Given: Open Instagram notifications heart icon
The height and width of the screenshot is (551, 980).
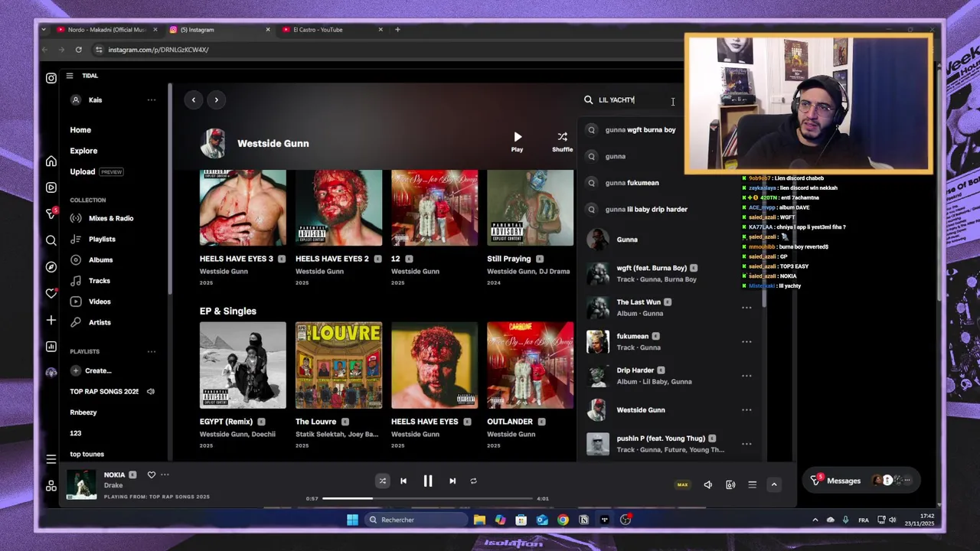Looking at the screenshot, I should (51, 293).
